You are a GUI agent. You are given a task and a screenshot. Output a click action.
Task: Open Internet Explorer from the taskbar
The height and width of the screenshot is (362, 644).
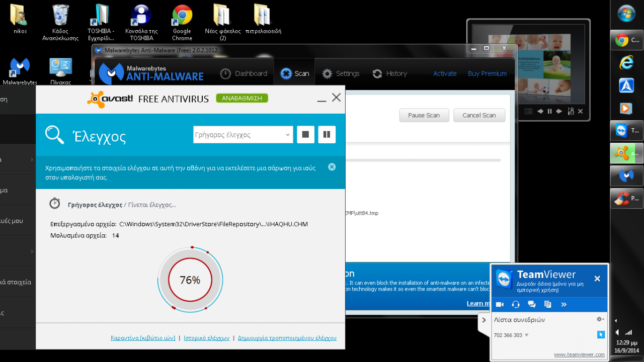click(x=626, y=62)
